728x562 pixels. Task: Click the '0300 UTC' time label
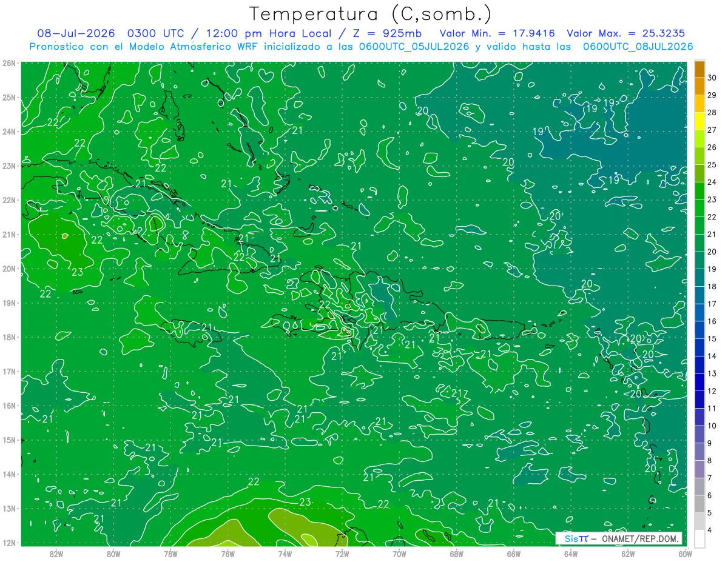point(156,33)
